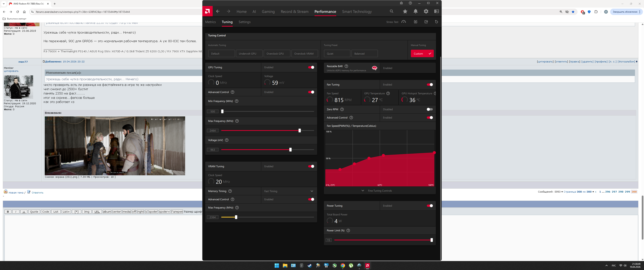The image size is (644, 270).
Task: Click the AMD logo home icon
Action: pyautogui.click(x=207, y=11)
